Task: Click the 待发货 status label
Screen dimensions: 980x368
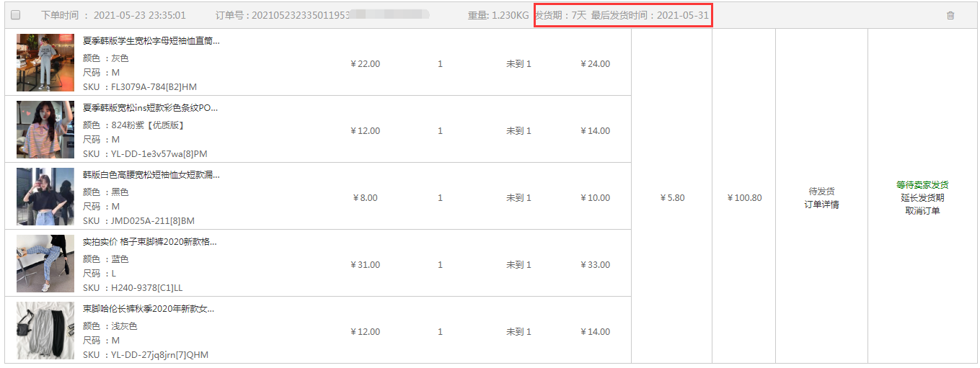Action: (821, 192)
